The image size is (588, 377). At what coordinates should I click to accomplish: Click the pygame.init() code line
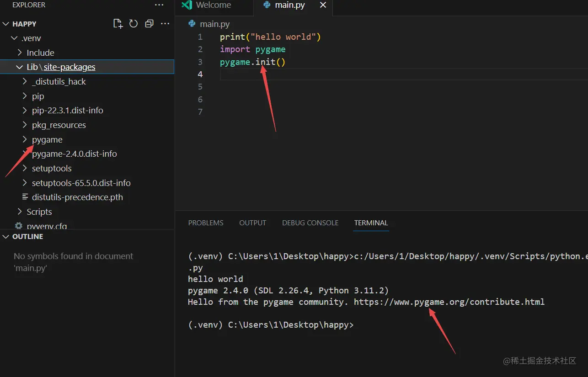pyautogui.click(x=252, y=62)
